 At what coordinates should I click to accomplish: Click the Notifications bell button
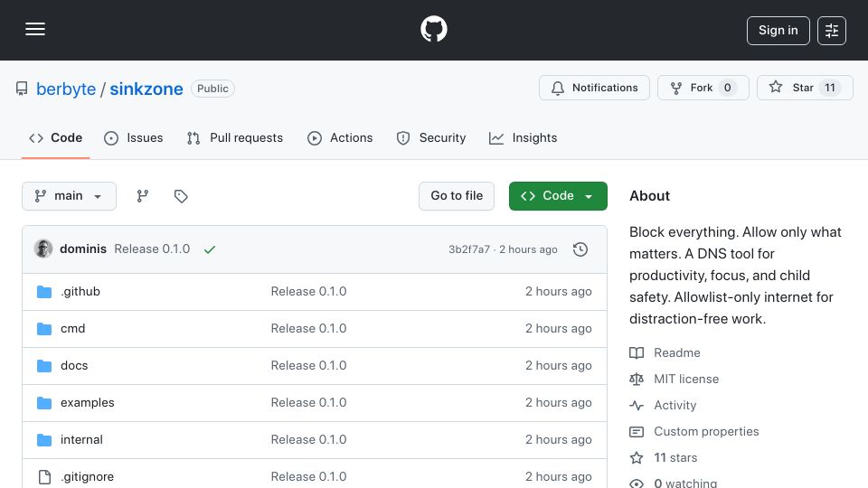(x=594, y=88)
